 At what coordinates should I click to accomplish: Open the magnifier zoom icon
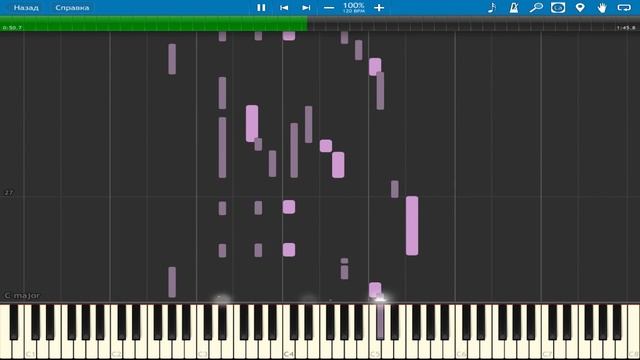536,8
